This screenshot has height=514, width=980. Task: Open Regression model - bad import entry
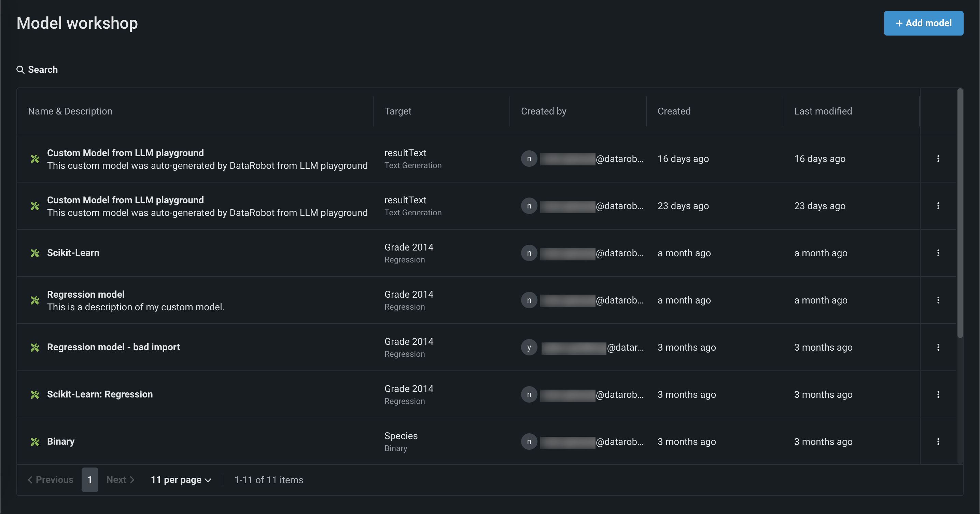(113, 347)
